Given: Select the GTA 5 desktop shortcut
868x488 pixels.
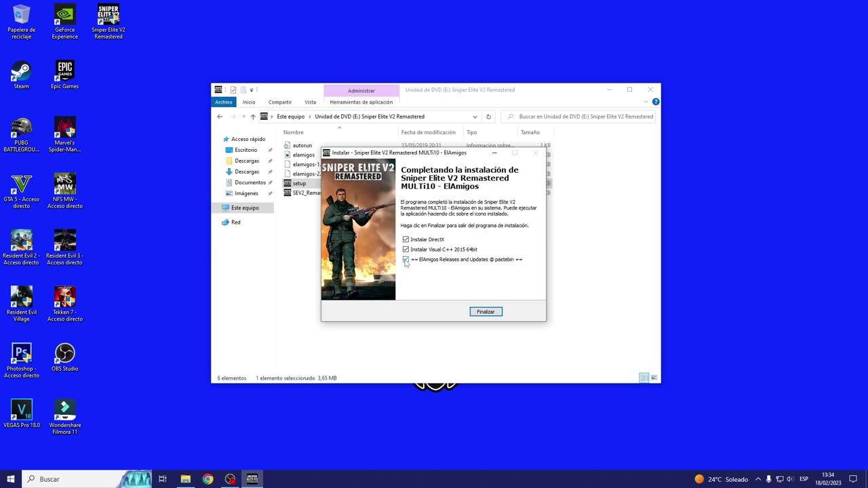Looking at the screenshot, I should 22,191.
